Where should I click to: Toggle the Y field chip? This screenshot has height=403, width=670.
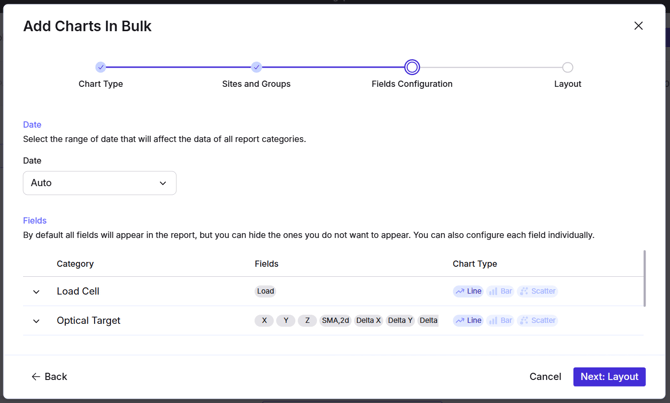coord(286,321)
